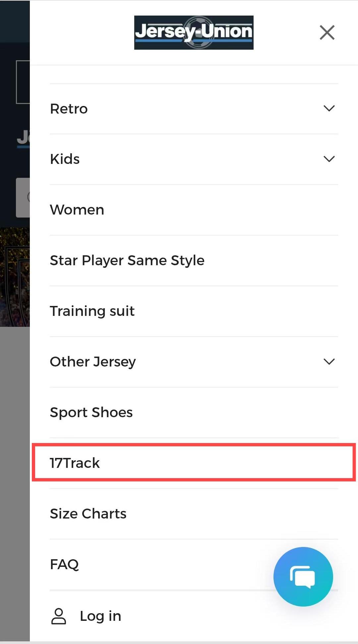Image resolution: width=358 pixels, height=644 pixels.
Task: Go to Sport Shoes
Action: pos(91,413)
